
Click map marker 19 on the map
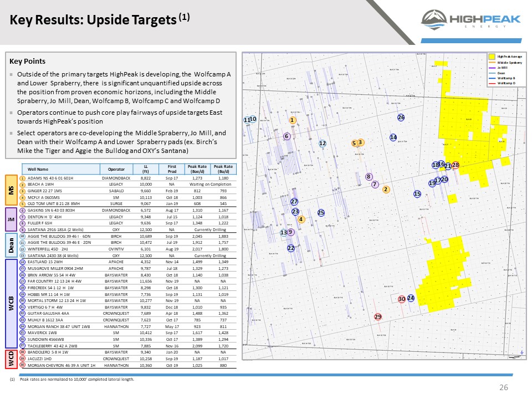point(432,183)
